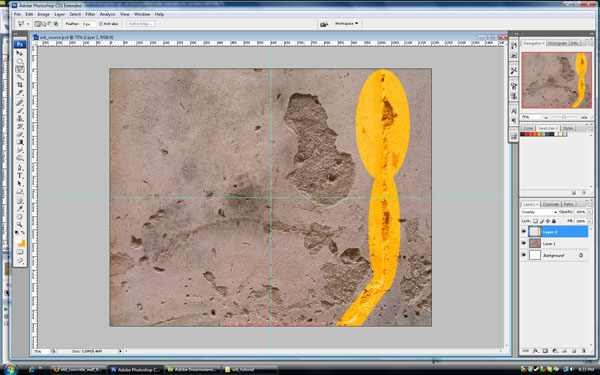Screen dimensions: 600x375
Task: Select the Crop tool
Action: [x=20, y=85]
